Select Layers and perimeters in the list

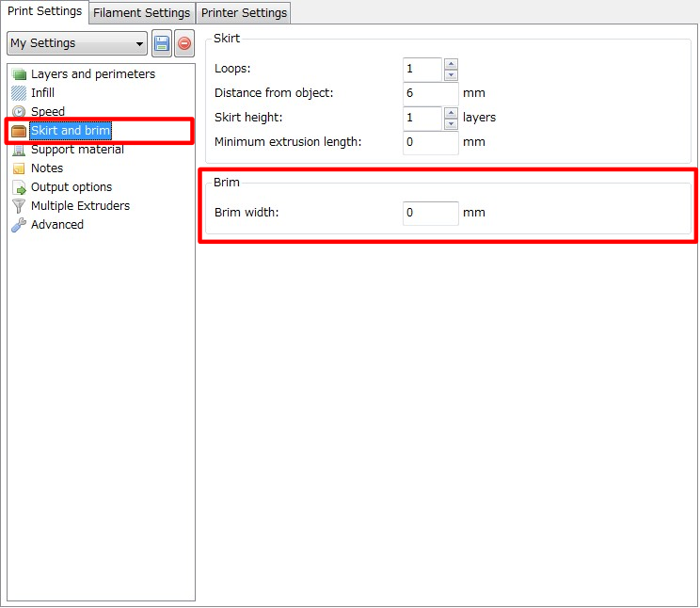point(93,74)
